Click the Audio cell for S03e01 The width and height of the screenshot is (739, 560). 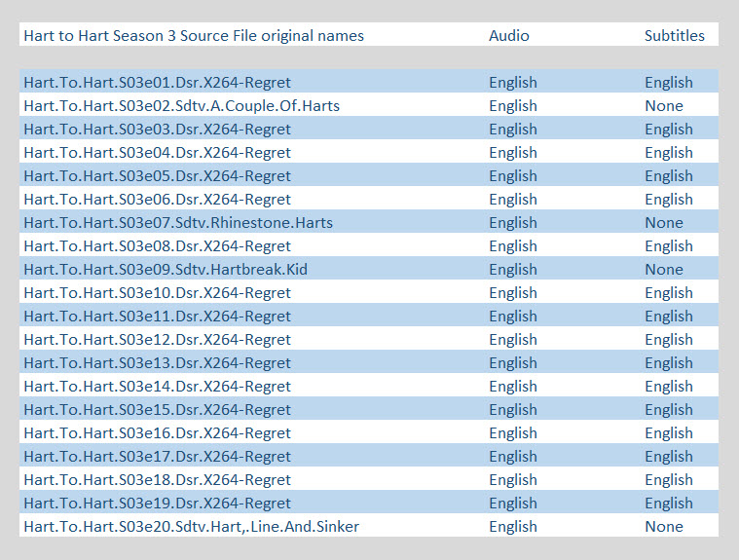pyautogui.click(x=513, y=83)
